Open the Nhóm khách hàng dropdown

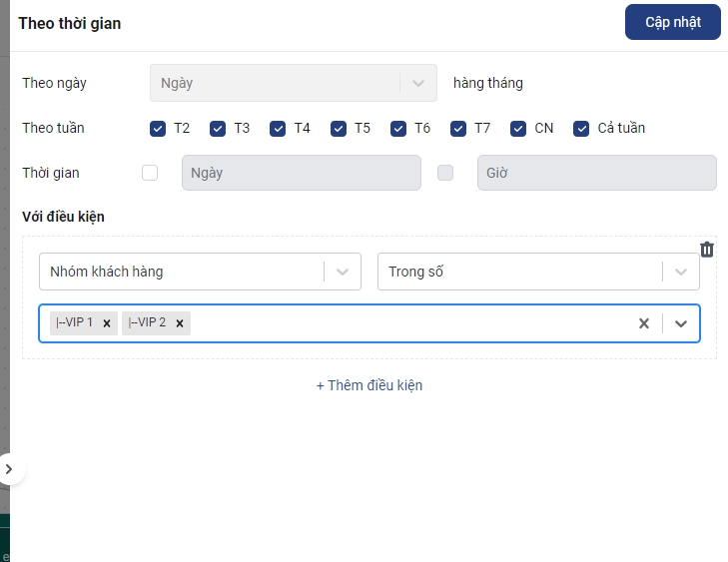(x=200, y=272)
